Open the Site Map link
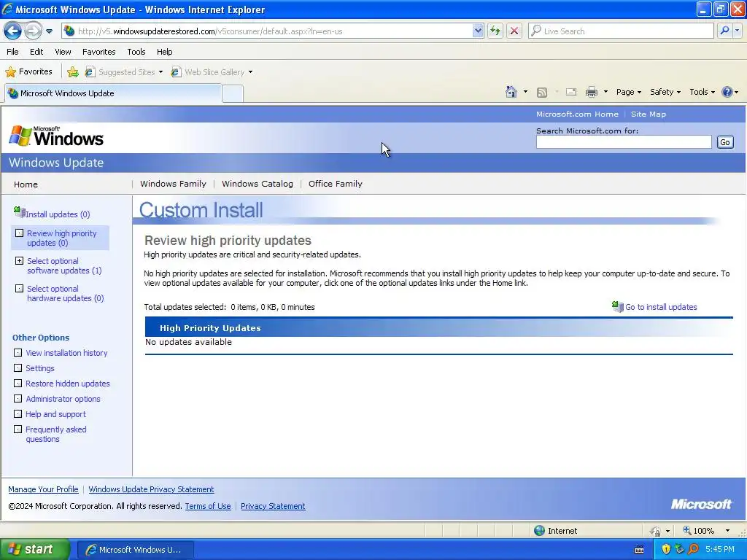The width and height of the screenshot is (747, 560). point(649,114)
